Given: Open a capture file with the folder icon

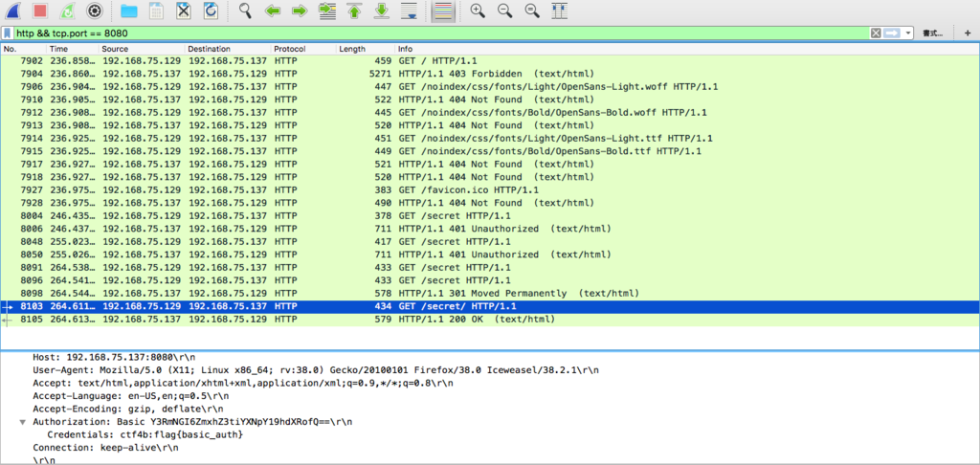Looking at the screenshot, I should click(129, 11).
